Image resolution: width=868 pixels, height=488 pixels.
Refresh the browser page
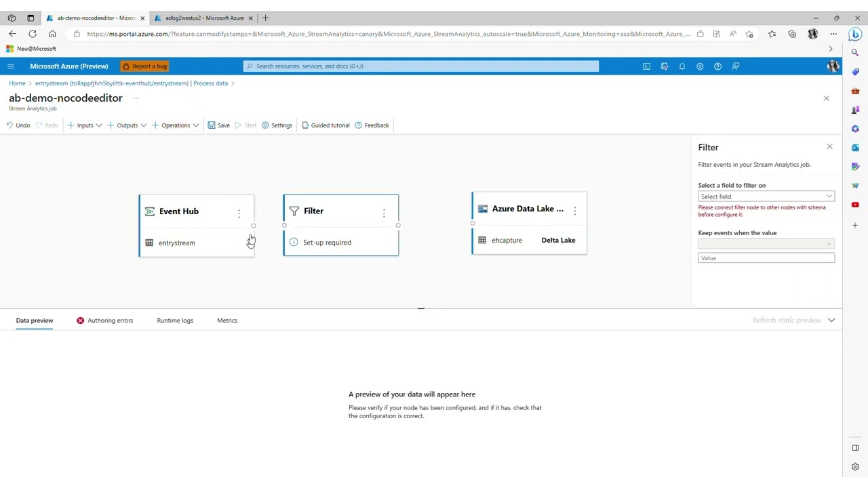(x=32, y=34)
